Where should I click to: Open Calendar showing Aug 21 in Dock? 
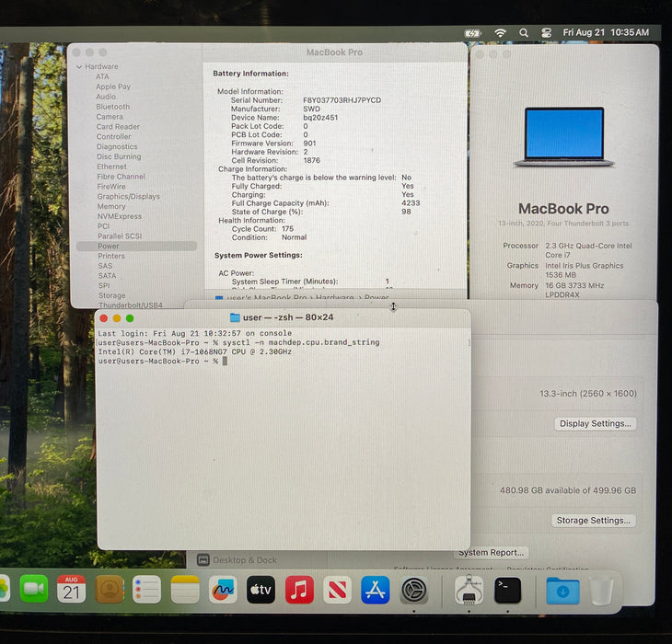(x=71, y=589)
